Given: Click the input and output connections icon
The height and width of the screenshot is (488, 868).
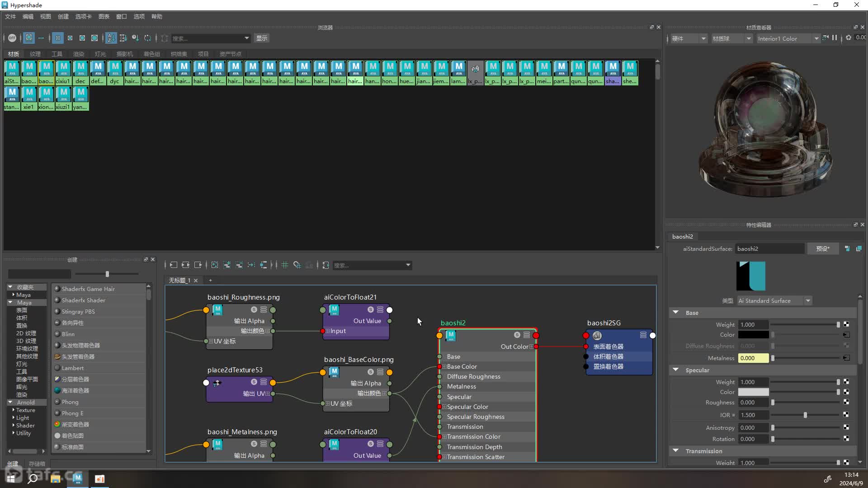Looking at the screenshot, I should point(186,265).
